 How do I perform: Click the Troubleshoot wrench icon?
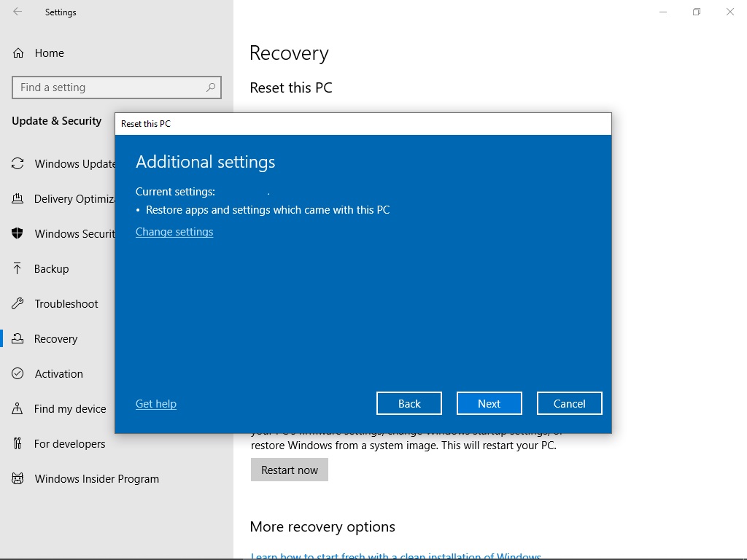click(x=18, y=303)
